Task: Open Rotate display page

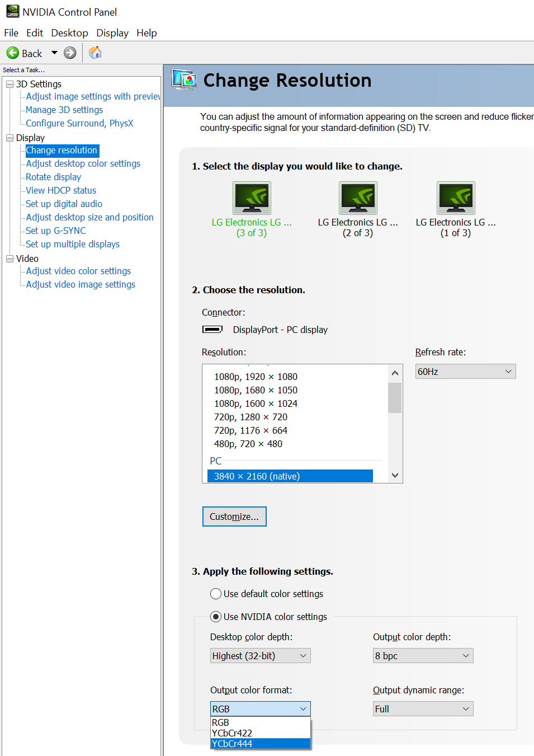Action: (54, 177)
